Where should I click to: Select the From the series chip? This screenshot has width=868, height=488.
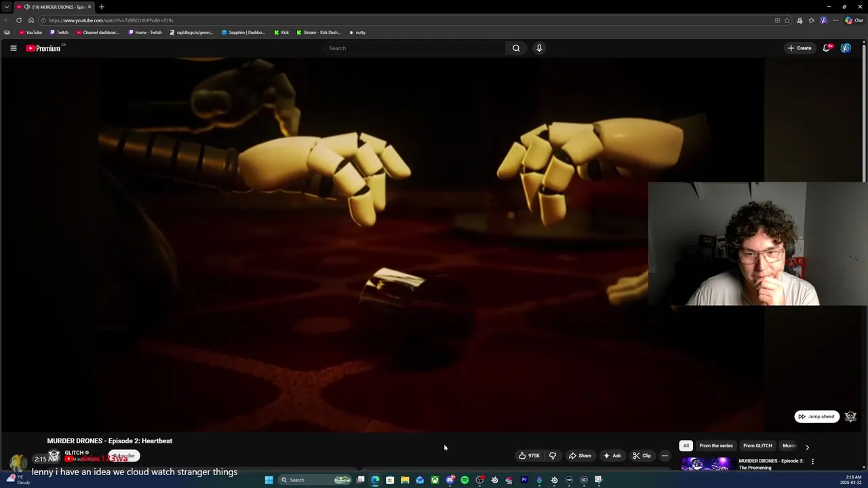(x=716, y=446)
